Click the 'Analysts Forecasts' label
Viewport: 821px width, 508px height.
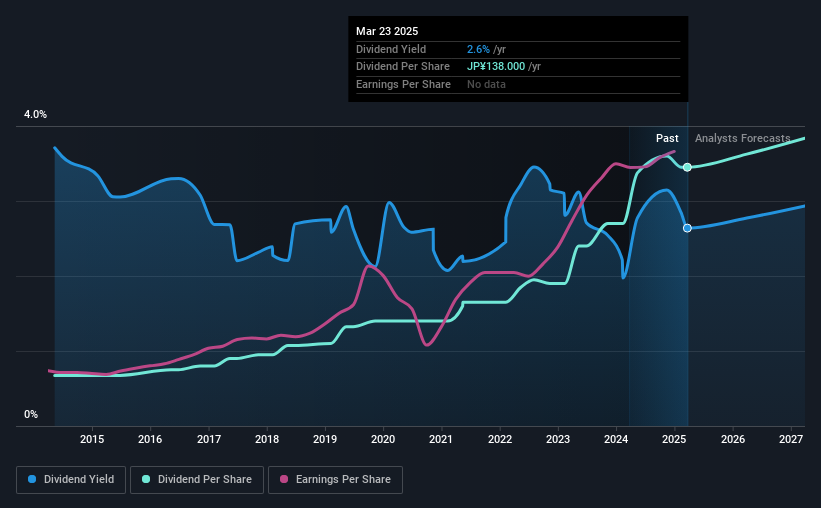tap(742, 138)
